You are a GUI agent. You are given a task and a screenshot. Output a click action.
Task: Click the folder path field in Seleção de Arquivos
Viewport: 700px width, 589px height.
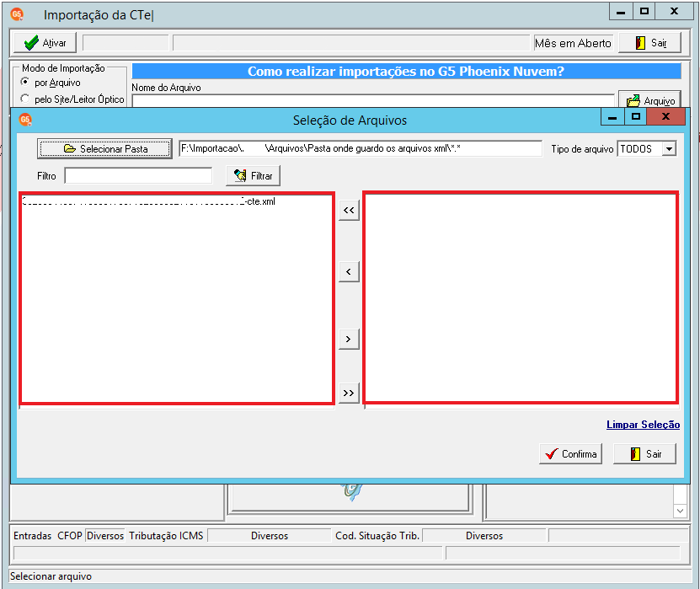(361, 148)
